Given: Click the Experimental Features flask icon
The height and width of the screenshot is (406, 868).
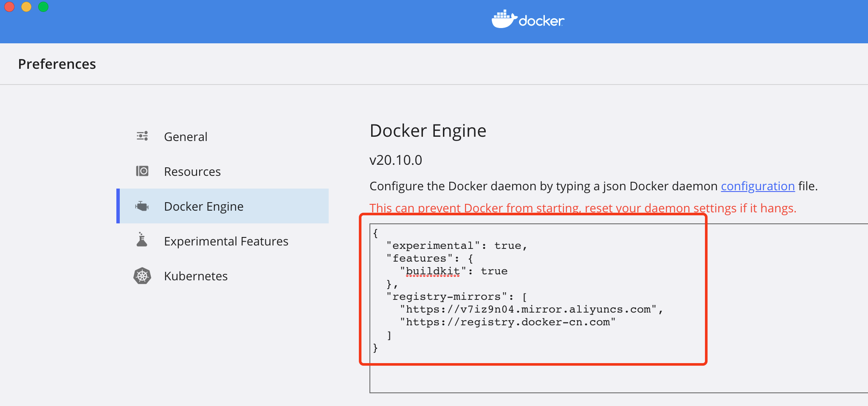Looking at the screenshot, I should click(142, 240).
